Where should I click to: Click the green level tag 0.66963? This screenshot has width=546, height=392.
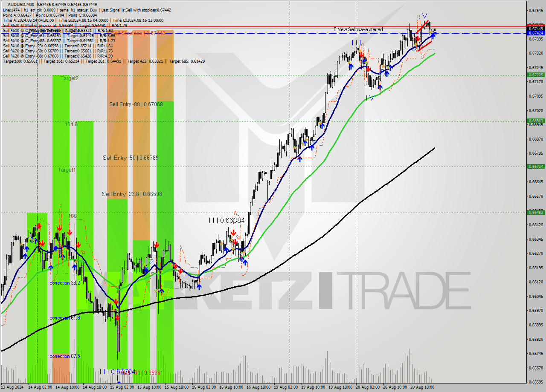536,121
